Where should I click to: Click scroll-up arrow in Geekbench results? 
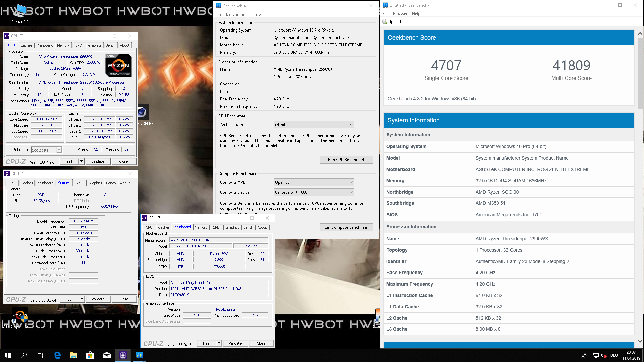pyautogui.click(x=640, y=34)
